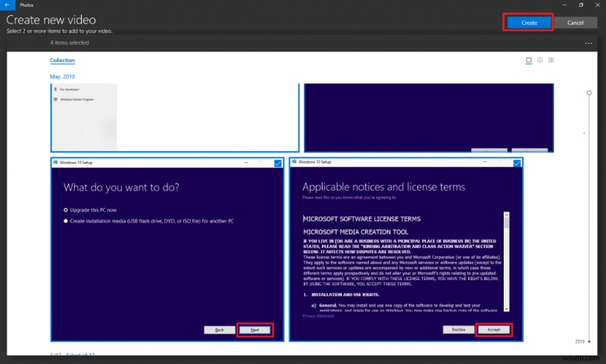Click the timeline scrubber circle handle
The height and width of the screenshot is (364, 606).
click(589, 93)
